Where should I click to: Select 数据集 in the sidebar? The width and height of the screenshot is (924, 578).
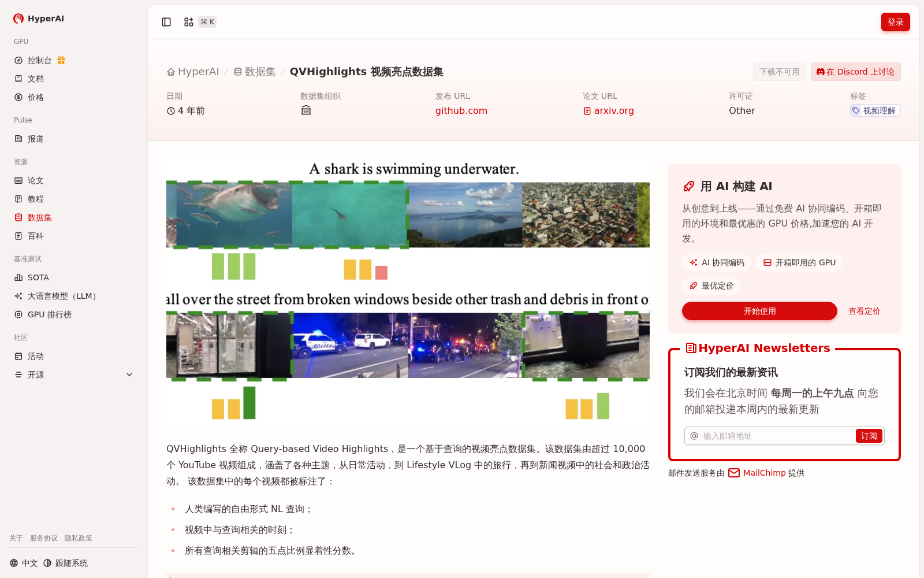coord(74,217)
